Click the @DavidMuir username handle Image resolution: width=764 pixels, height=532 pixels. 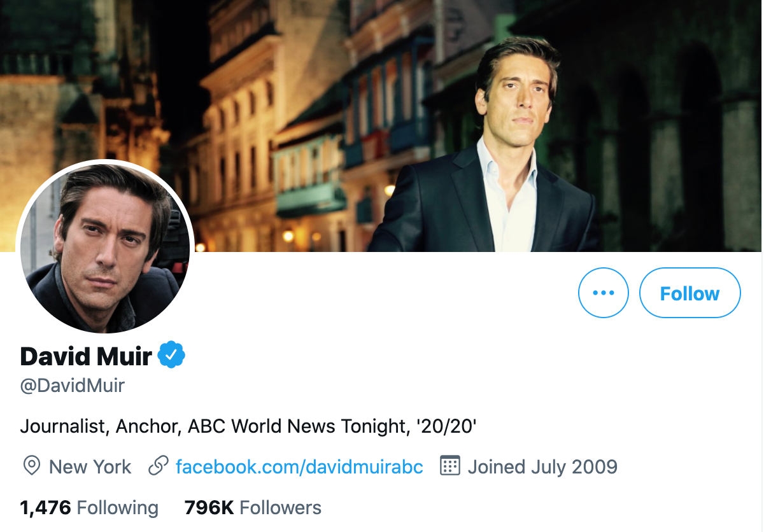click(x=72, y=385)
